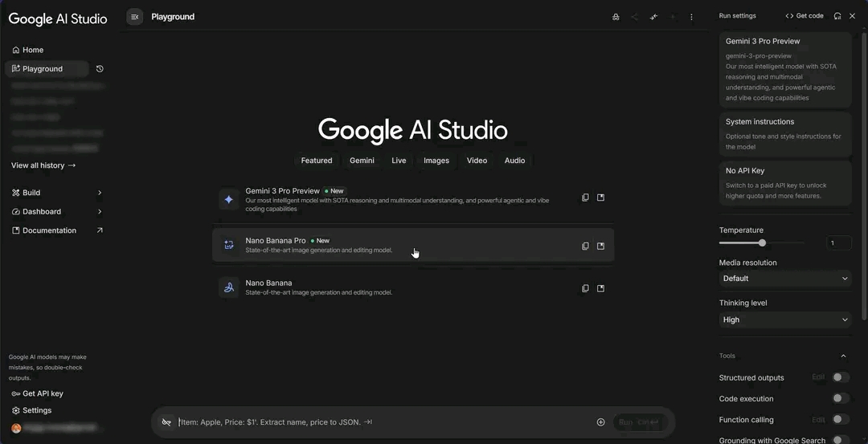The image size is (868, 444).
Task: Select Playground in the sidebar
Action: coord(47,69)
